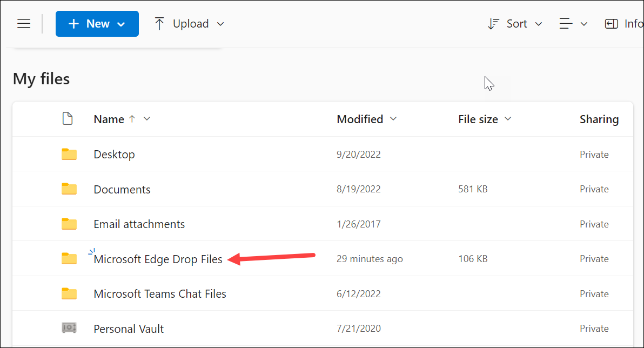
Task: Click the sync icon beside Microsoft Edge Drop Files
Action: click(91, 251)
